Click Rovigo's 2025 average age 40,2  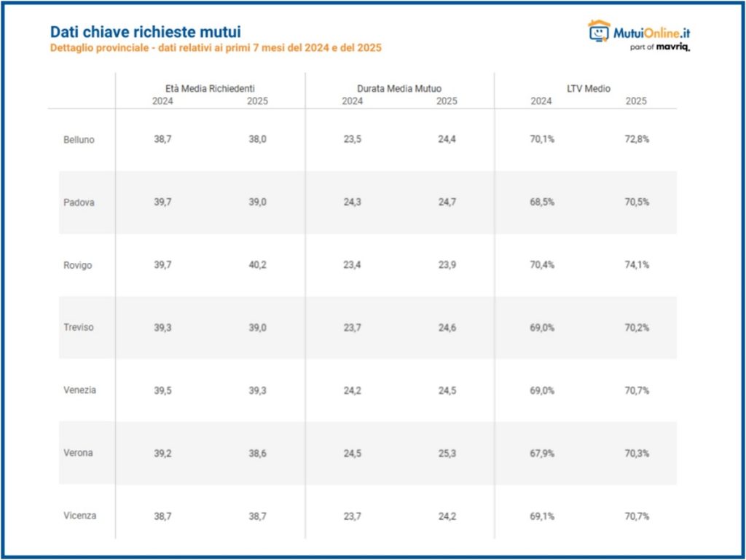click(x=257, y=265)
